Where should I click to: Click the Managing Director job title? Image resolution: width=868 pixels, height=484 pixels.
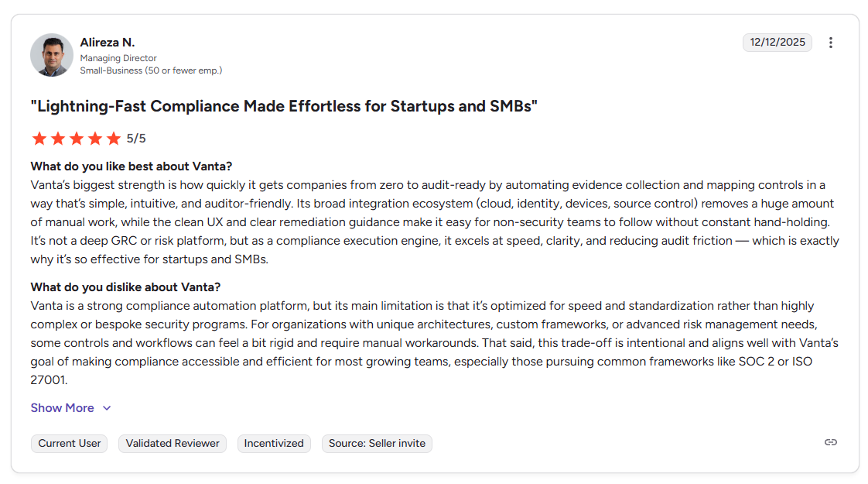click(x=118, y=58)
